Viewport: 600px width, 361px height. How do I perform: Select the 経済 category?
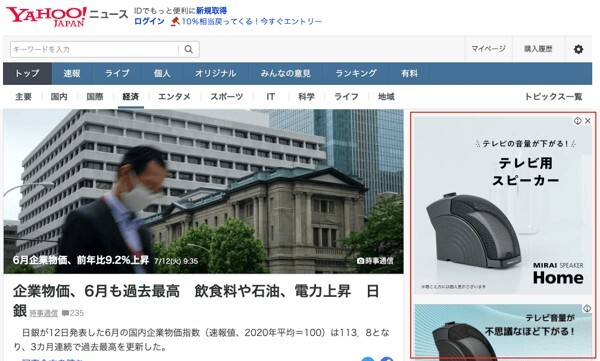[130, 97]
